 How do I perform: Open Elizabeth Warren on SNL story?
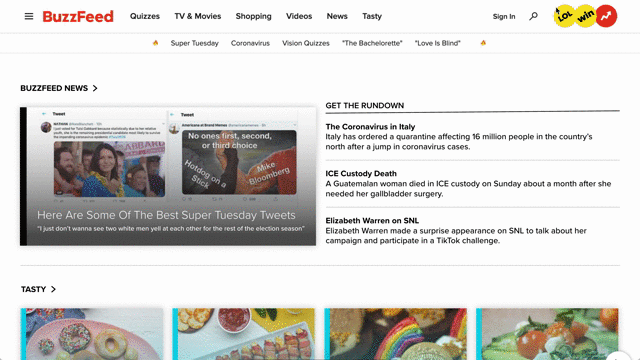pyautogui.click(x=372, y=220)
